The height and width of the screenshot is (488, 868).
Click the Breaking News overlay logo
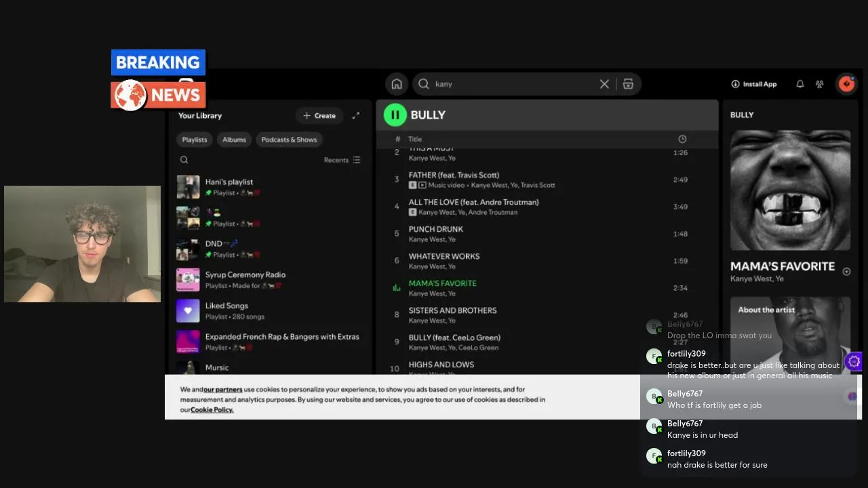(x=158, y=79)
